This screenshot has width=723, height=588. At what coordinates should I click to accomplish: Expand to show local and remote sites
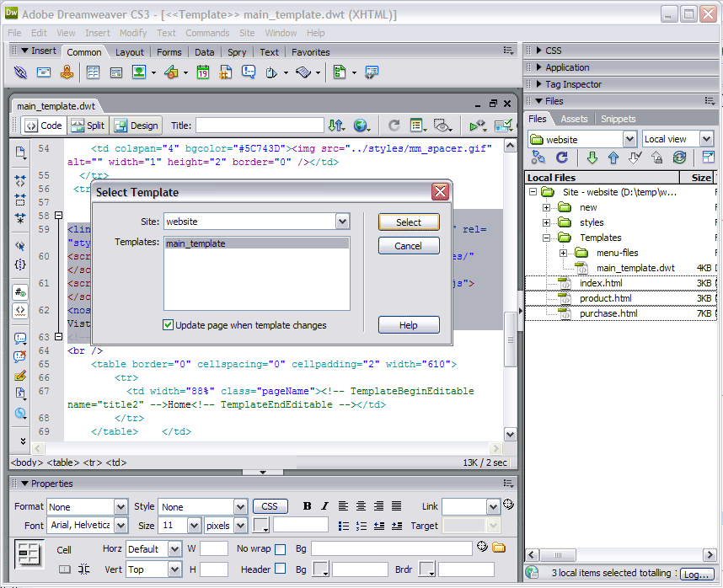click(708, 158)
